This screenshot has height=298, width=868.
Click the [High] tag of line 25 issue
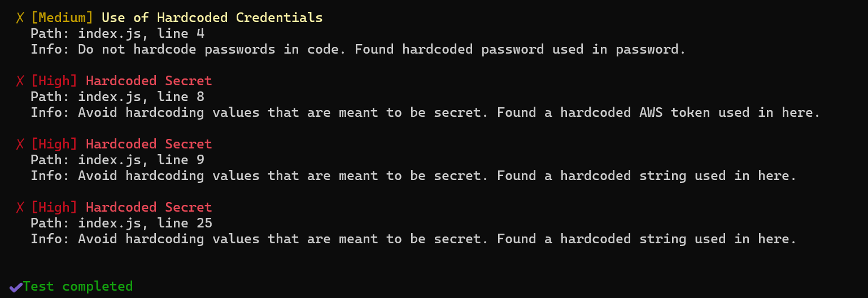pos(54,208)
